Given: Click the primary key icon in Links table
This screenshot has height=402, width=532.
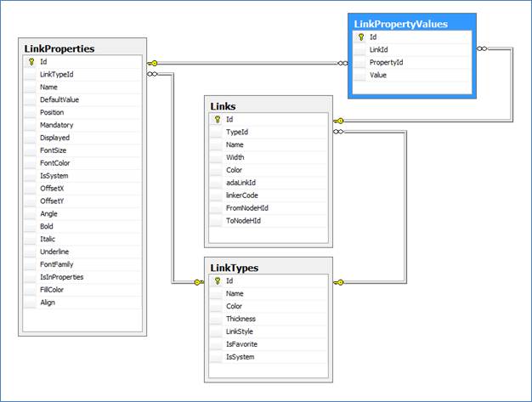Looking at the screenshot, I should (217, 120).
